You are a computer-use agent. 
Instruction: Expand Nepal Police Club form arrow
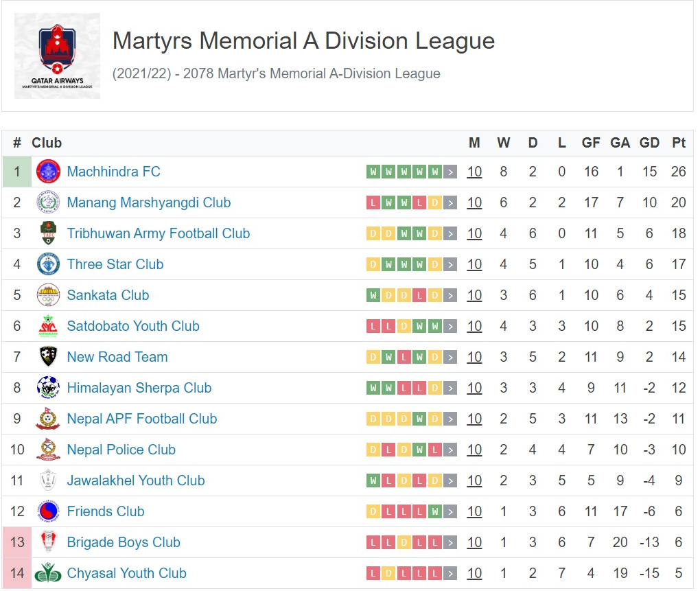point(450,450)
